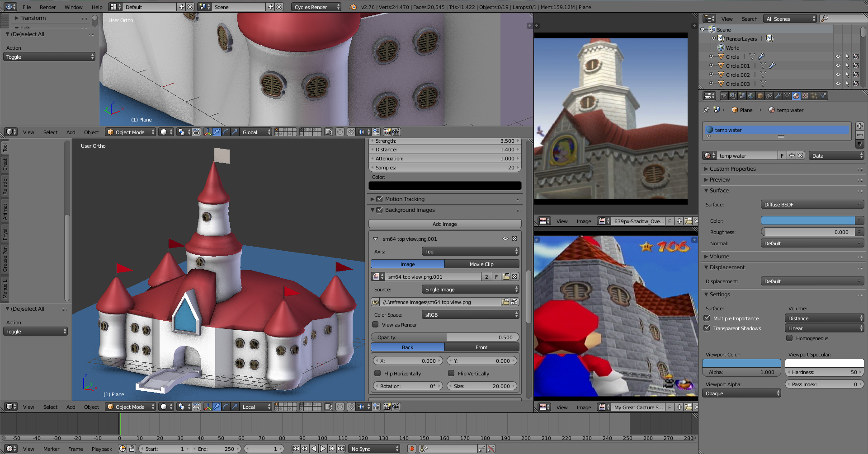
Task: Click the add material slot plus button
Action: click(x=860, y=126)
